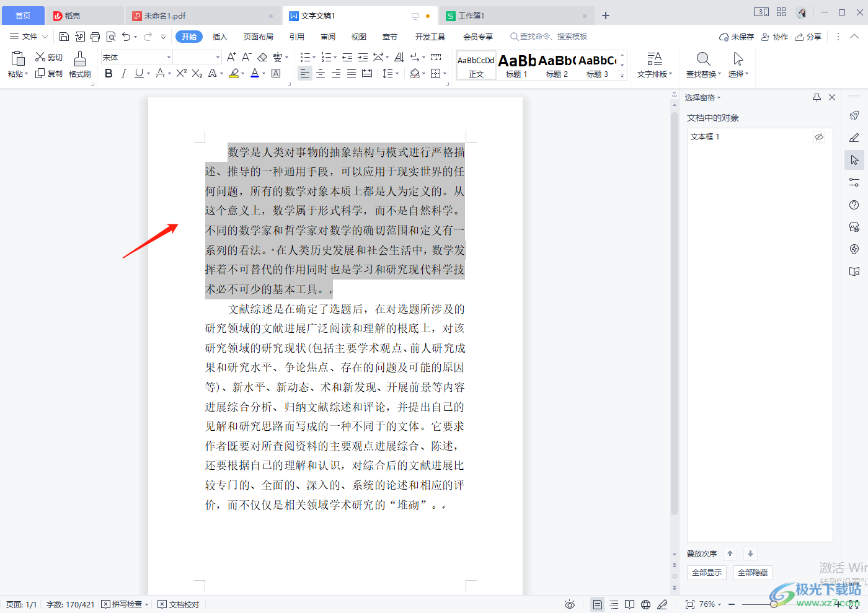Click the 分享 share button

808,37
